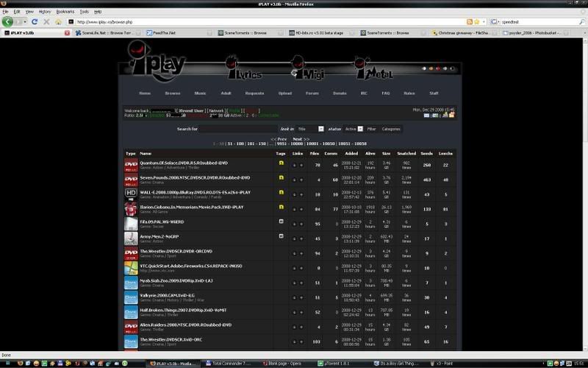Click the Categories button
588x368 pixels.
(391, 129)
